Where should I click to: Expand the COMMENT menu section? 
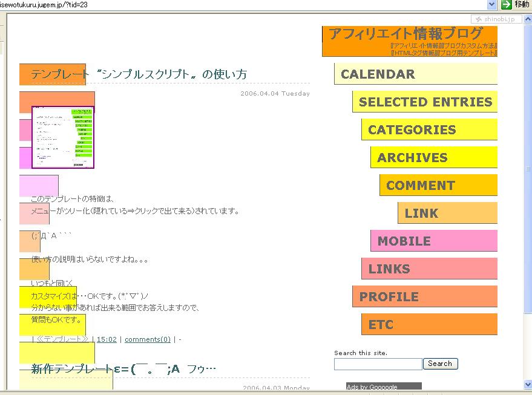pyautogui.click(x=438, y=184)
